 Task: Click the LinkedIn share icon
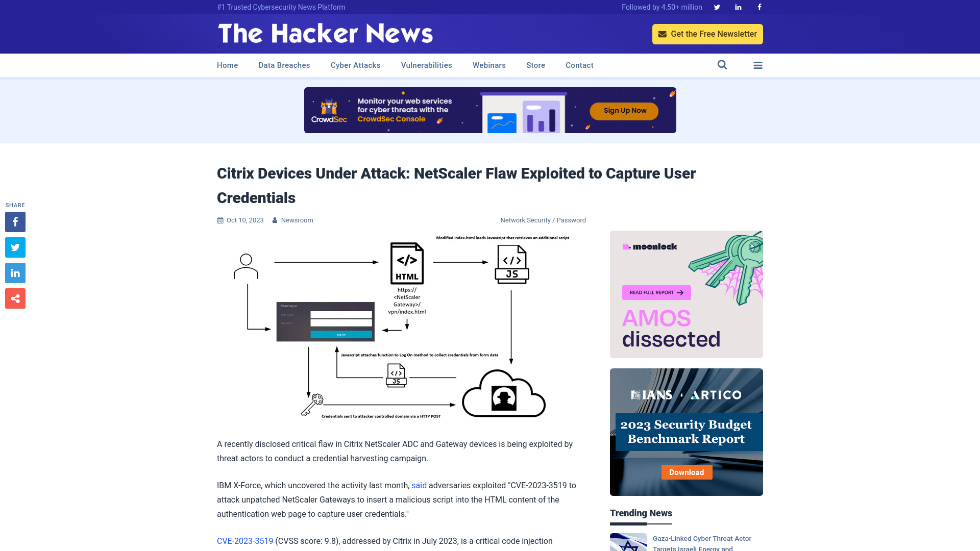pyautogui.click(x=15, y=273)
